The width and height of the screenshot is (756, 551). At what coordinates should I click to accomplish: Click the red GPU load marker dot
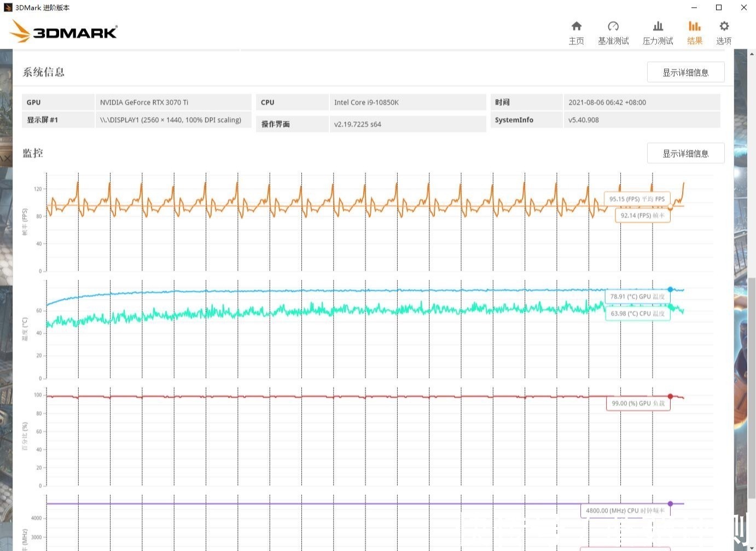(x=670, y=396)
